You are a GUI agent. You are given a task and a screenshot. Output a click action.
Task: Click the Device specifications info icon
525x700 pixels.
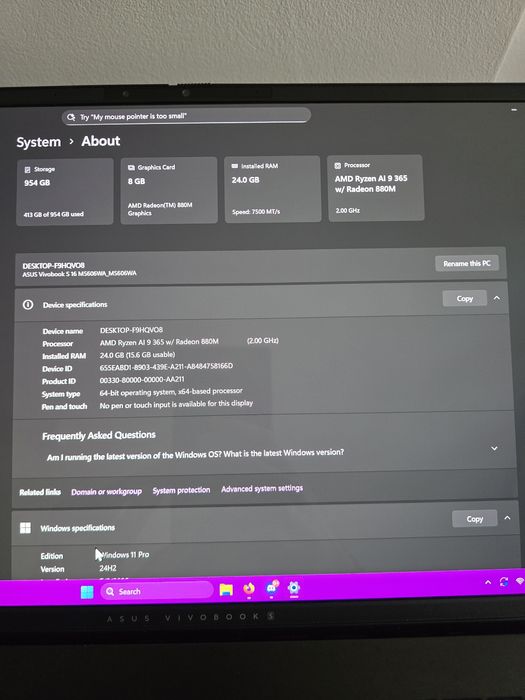tap(28, 304)
